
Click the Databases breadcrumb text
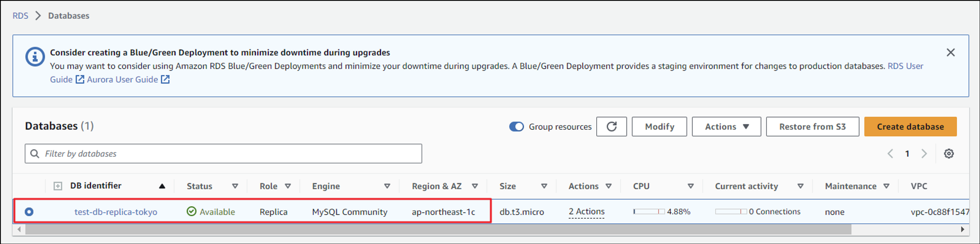coord(69,16)
